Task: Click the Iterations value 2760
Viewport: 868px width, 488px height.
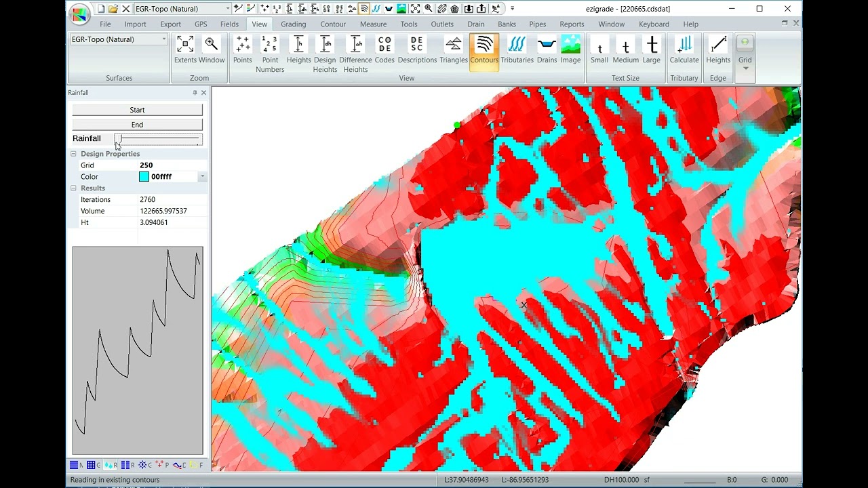Action: 172,200
